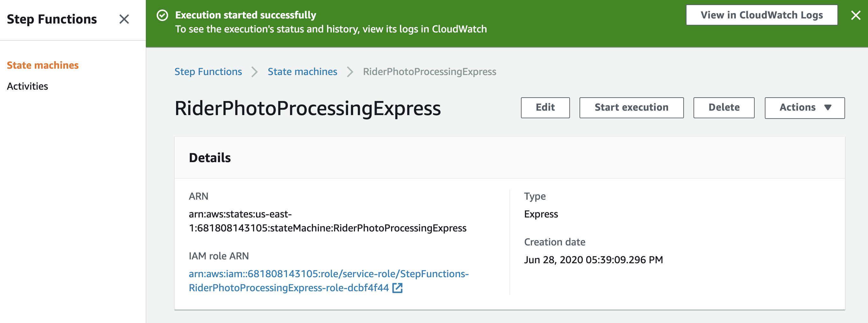Click the Details panel header
The image size is (868, 323).
click(x=509, y=157)
